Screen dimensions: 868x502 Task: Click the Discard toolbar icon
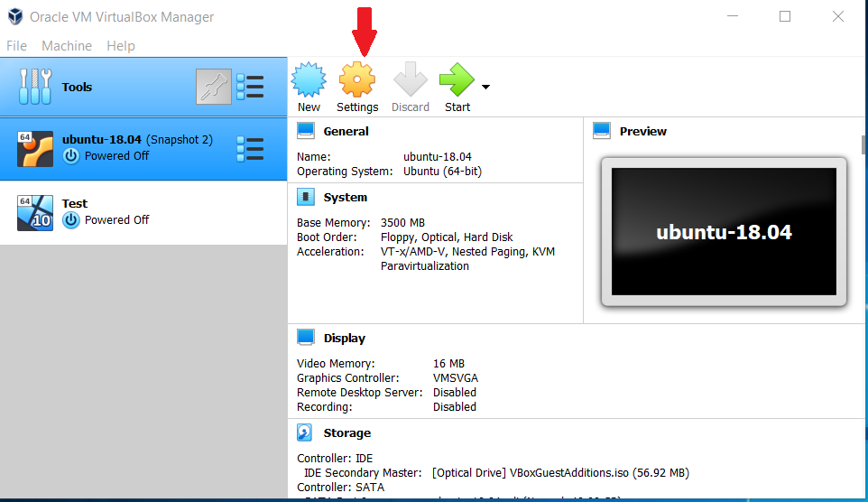[411, 79]
